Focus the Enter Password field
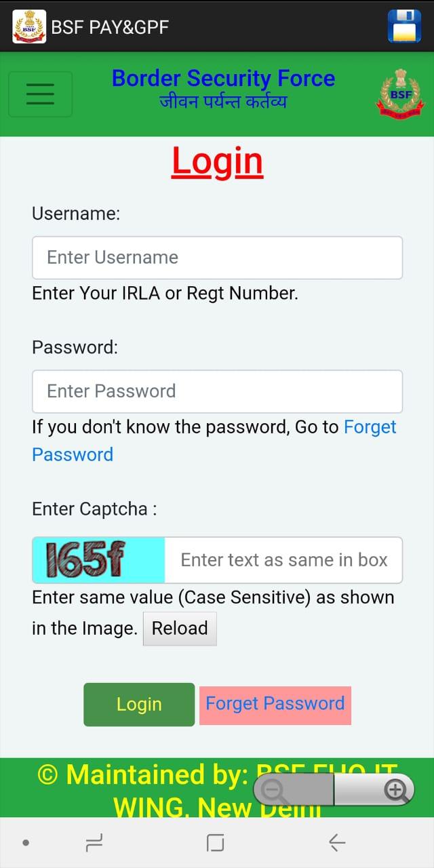 (217, 391)
